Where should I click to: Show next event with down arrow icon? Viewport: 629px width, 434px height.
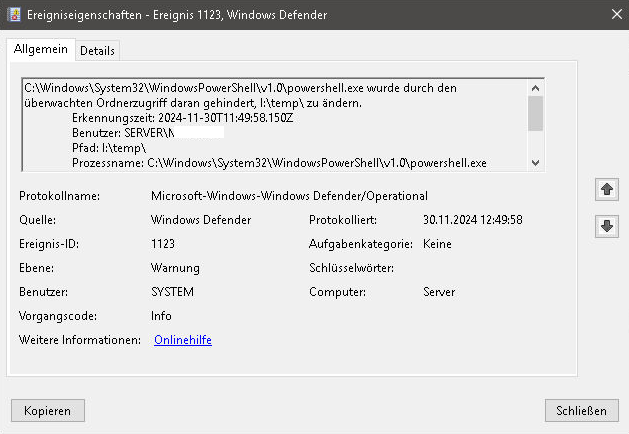coord(607,226)
